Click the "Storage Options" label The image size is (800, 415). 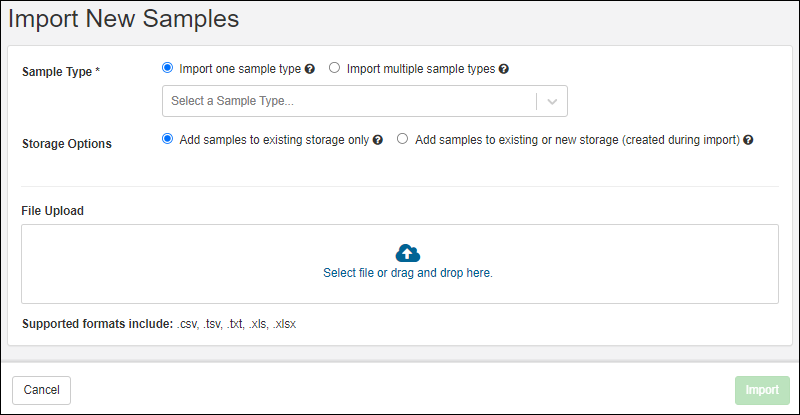click(67, 143)
